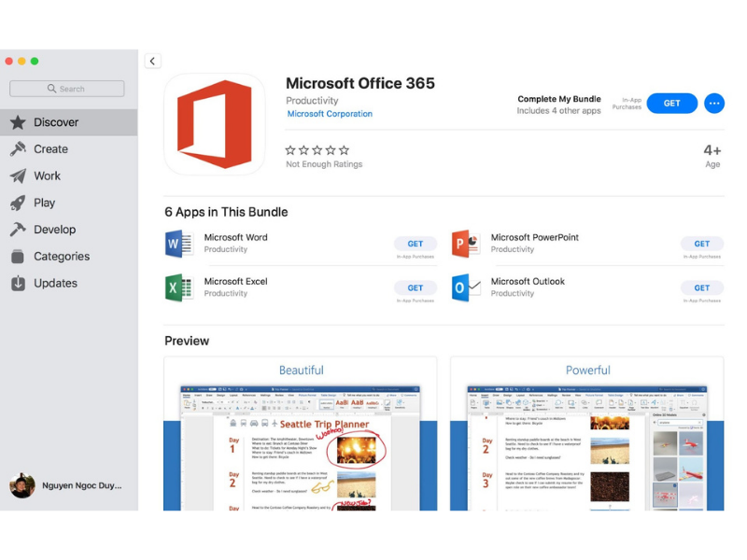
Task: Click the Categories icon in sidebar
Action: (18, 256)
